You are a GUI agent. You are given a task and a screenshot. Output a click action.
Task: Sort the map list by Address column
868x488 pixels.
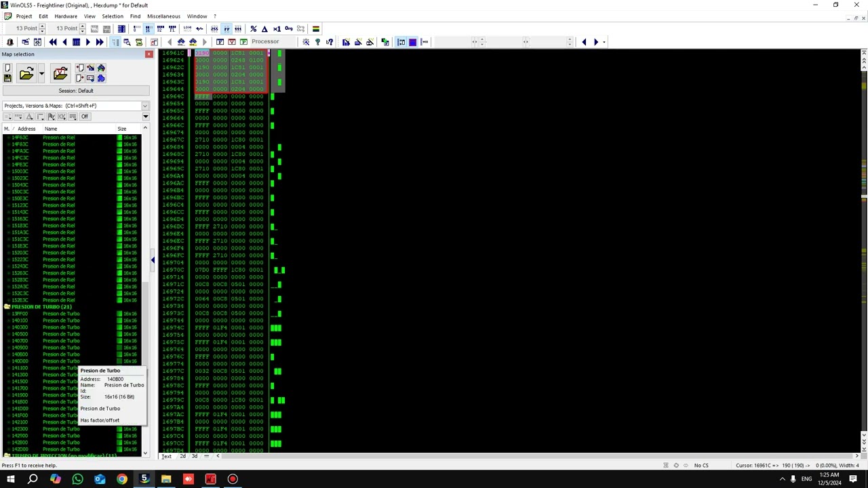click(26, 129)
